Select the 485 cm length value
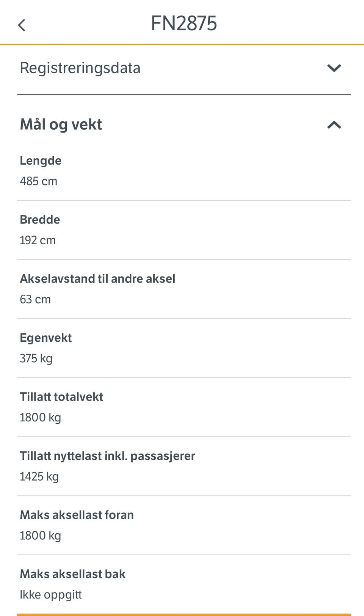 click(x=39, y=181)
